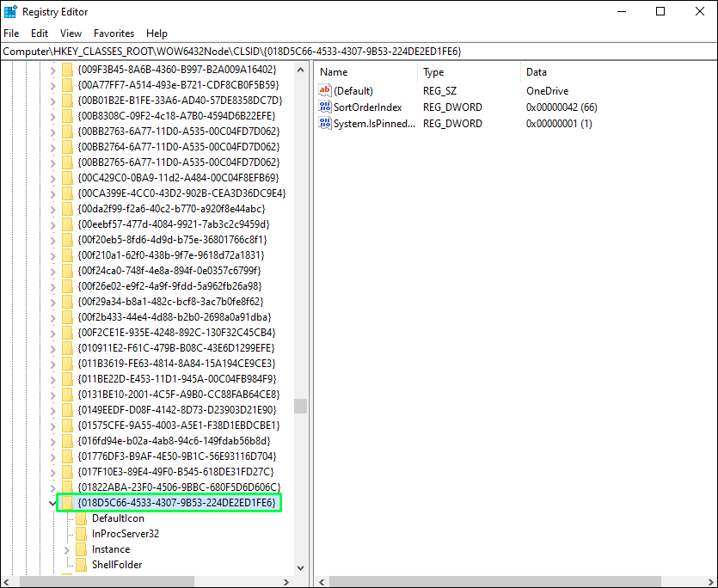Open the Help menu
Image resolution: width=718 pixels, height=588 pixels.
156,34
